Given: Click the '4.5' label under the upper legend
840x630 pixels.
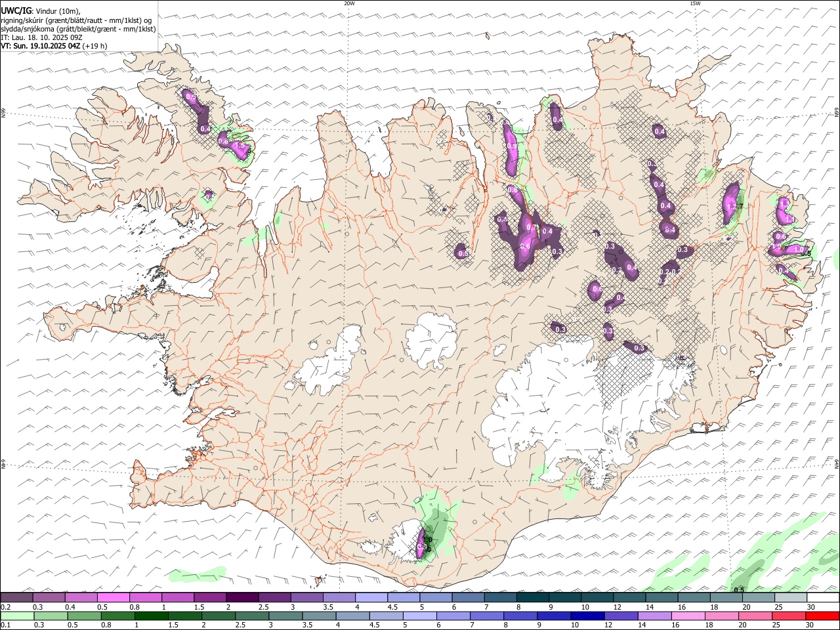Looking at the screenshot, I should [392, 607].
